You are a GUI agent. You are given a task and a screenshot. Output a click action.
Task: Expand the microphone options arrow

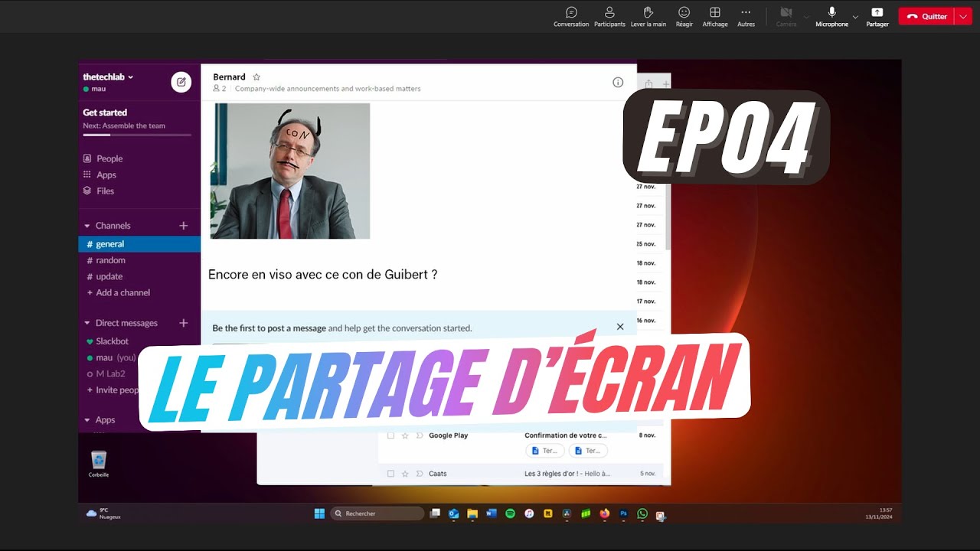[x=855, y=17]
